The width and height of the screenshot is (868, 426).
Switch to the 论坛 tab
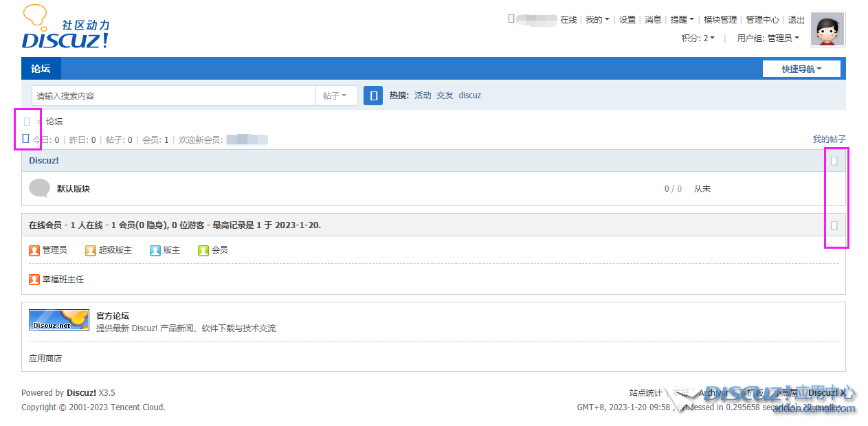[40, 68]
